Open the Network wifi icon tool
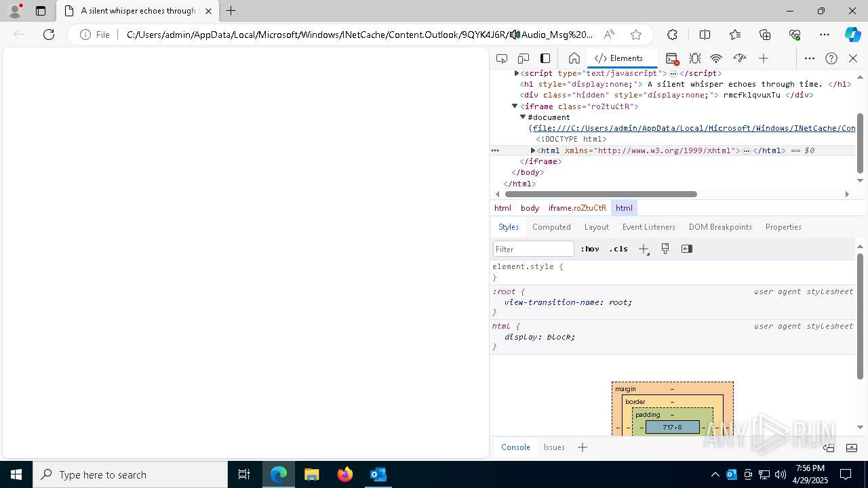868x488 pixels. (716, 58)
